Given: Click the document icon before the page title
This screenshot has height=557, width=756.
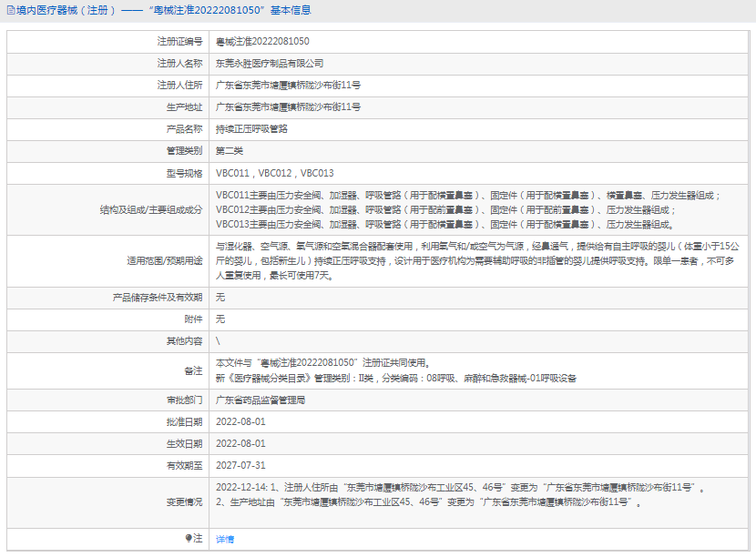Looking at the screenshot, I should pyautogui.click(x=11, y=10).
